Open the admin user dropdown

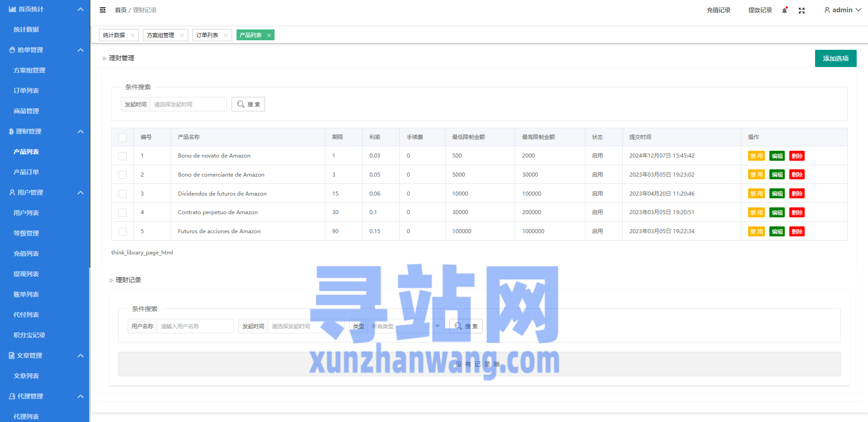point(842,10)
